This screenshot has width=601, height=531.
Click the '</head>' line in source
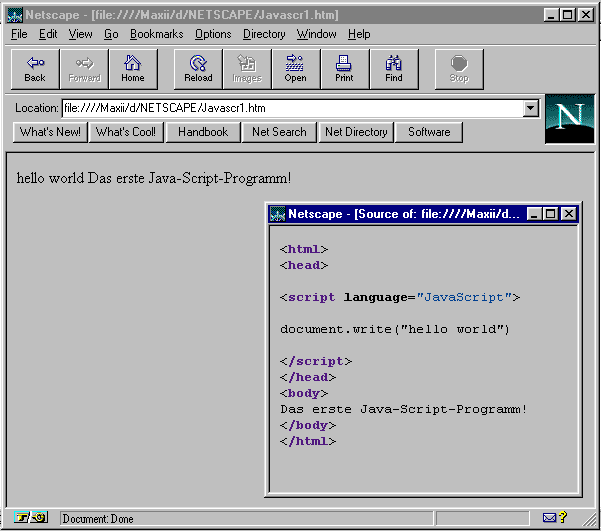[x=308, y=378]
